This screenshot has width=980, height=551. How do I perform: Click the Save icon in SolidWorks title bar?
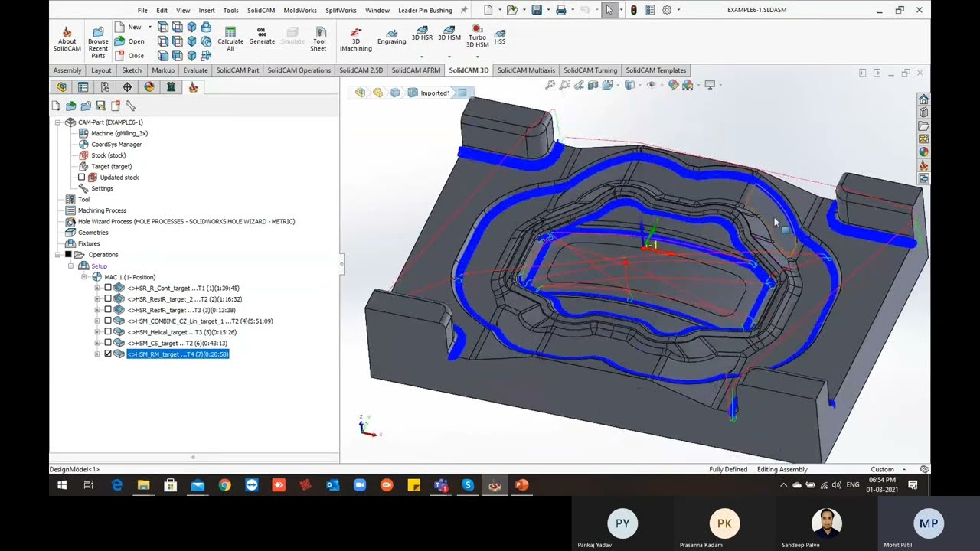click(537, 10)
